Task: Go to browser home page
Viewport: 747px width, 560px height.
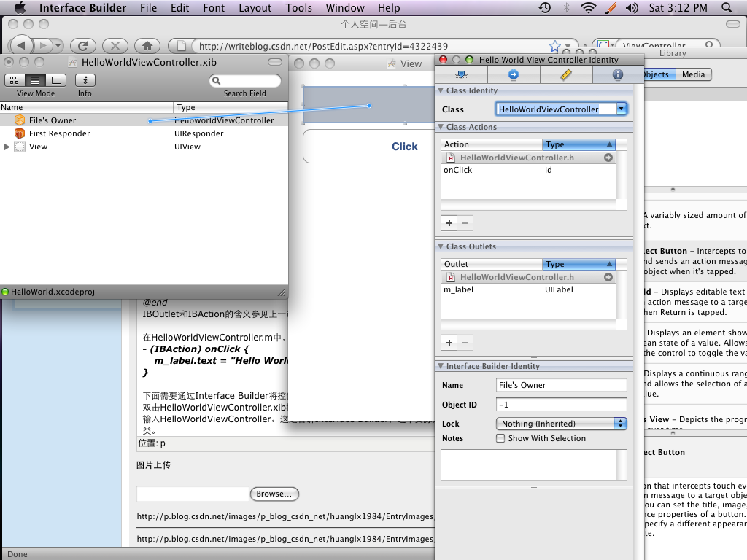Action: tap(147, 46)
